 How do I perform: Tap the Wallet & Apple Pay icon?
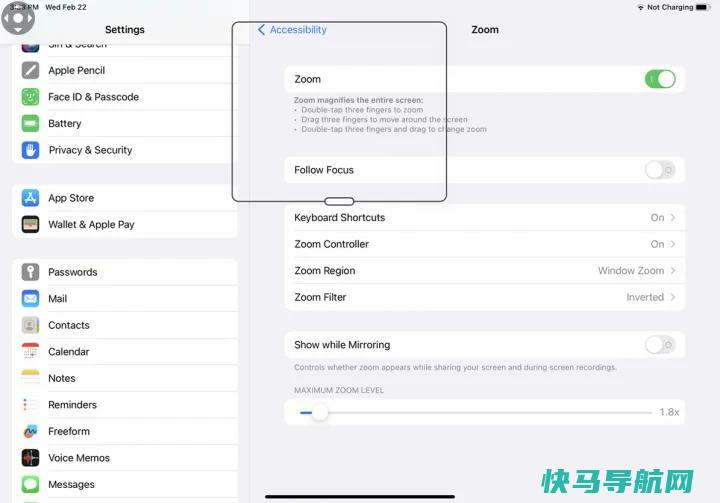30,224
